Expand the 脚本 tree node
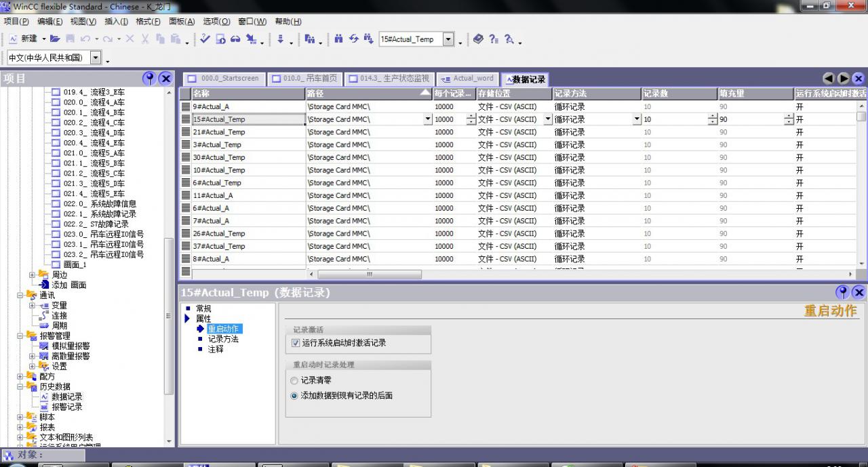Screen dimensions: 868x467 (x=20, y=417)
